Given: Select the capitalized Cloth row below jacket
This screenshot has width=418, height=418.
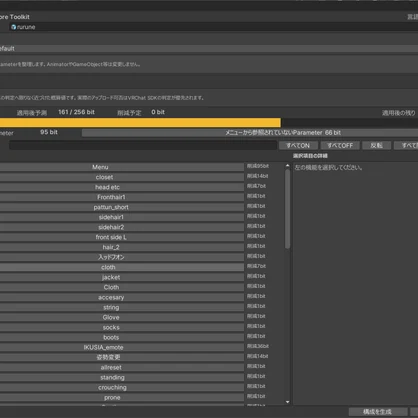Looking at the screenshot, I should pyautogui.click(x=122, y=287).
